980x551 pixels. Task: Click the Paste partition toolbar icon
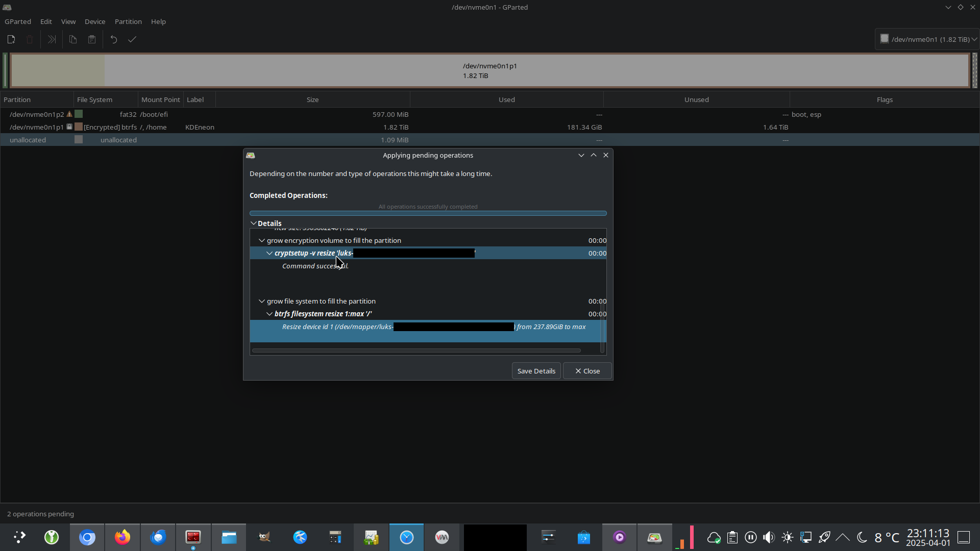[x=92, y=39]
